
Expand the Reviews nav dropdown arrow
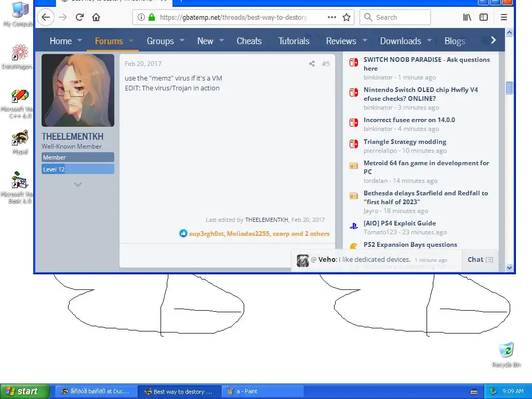(365, 40)
